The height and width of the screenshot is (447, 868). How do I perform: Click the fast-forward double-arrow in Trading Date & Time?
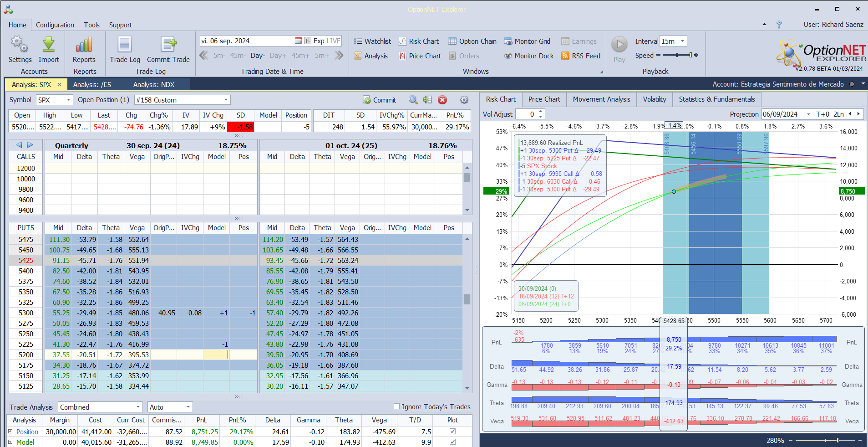(x=339, y=55)
